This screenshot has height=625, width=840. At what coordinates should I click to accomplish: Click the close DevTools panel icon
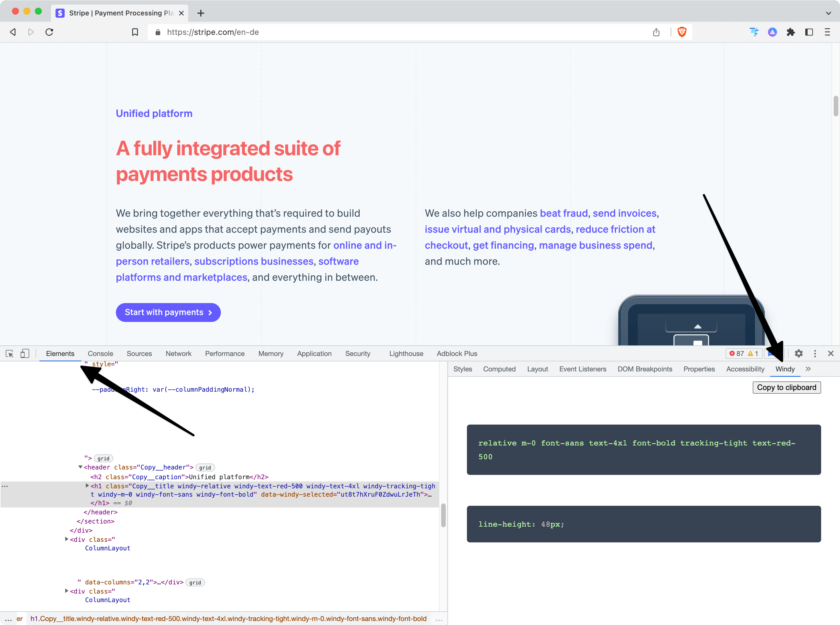(x=831, y=353)
